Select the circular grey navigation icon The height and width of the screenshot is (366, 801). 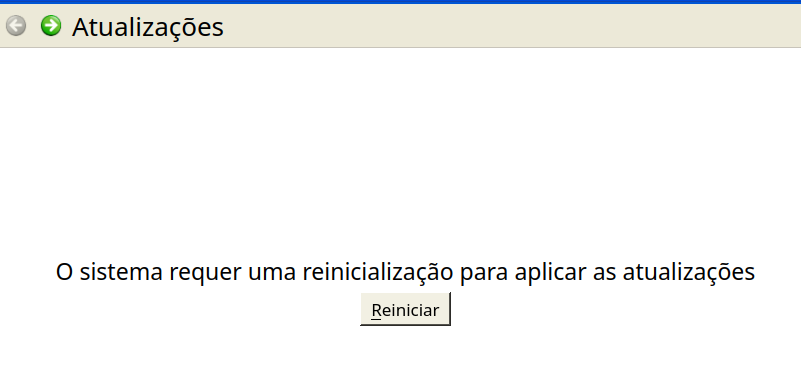point(16,26)
